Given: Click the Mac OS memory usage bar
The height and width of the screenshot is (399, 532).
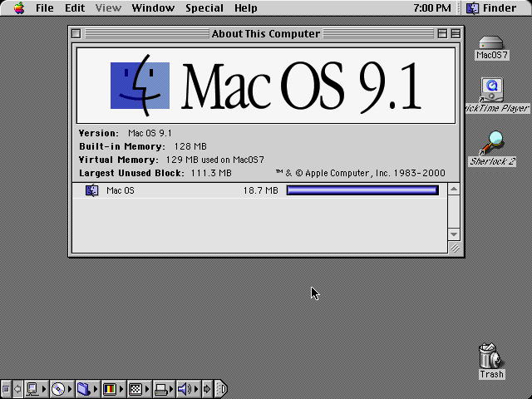Looking at the screenshot, I should point(362,190).
